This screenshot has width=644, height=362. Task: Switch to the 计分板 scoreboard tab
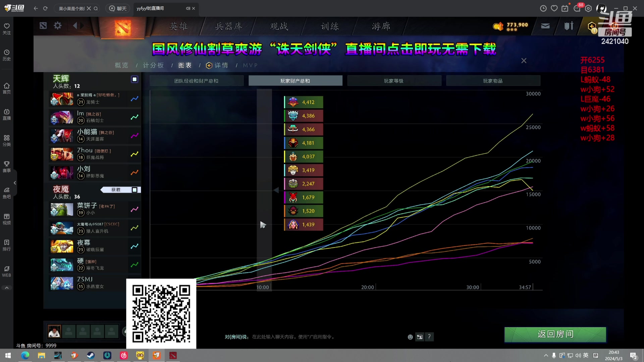(x=153, y=65)
